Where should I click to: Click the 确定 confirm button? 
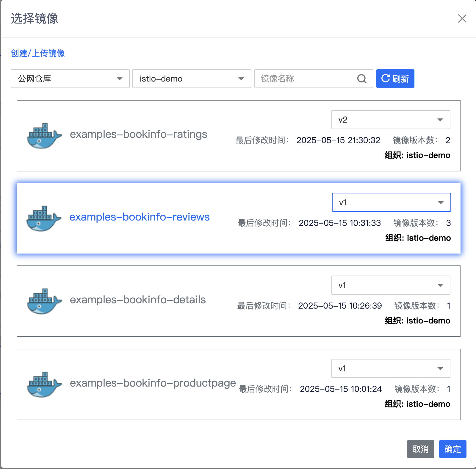(452, 449)
